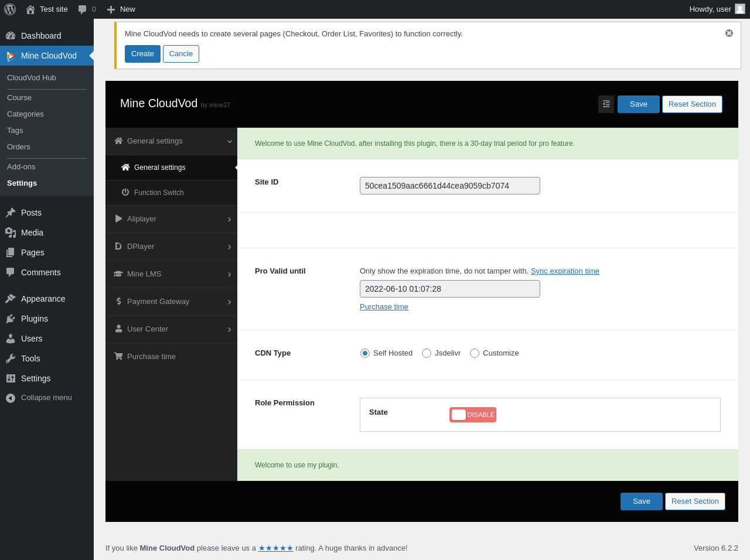Open the Settings item under Mine CloudVod
The image size is (750, 560).
pos(22,183)
